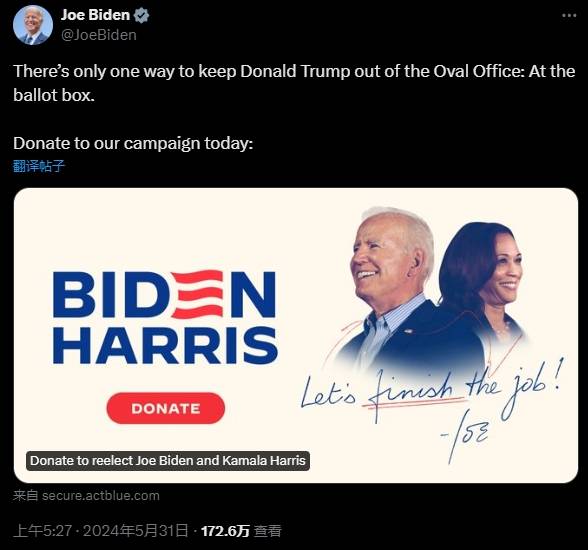Open the "Donate to reelect" card caption

coord(168,461)
